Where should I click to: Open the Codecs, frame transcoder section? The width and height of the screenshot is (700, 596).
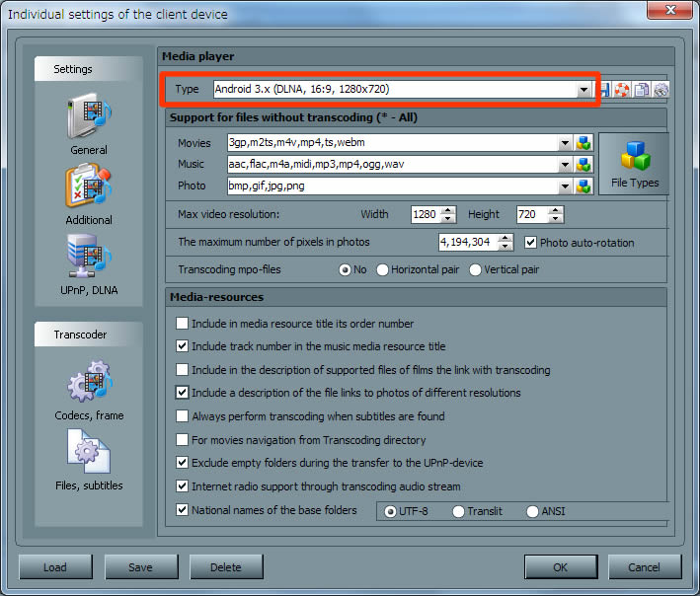[x=89, y=390]
